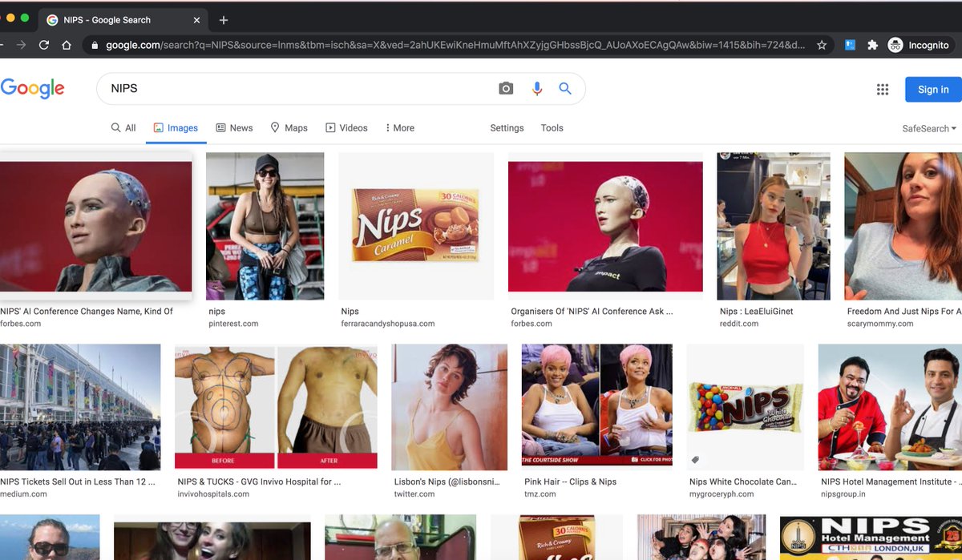
Task: Switch to the News tab
Action: click(x=234, y=128)
